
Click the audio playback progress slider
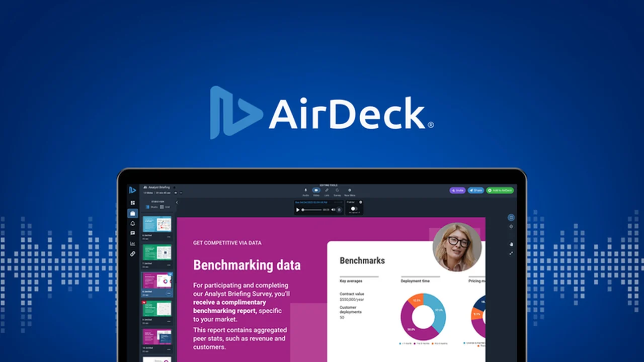[312, 210]
